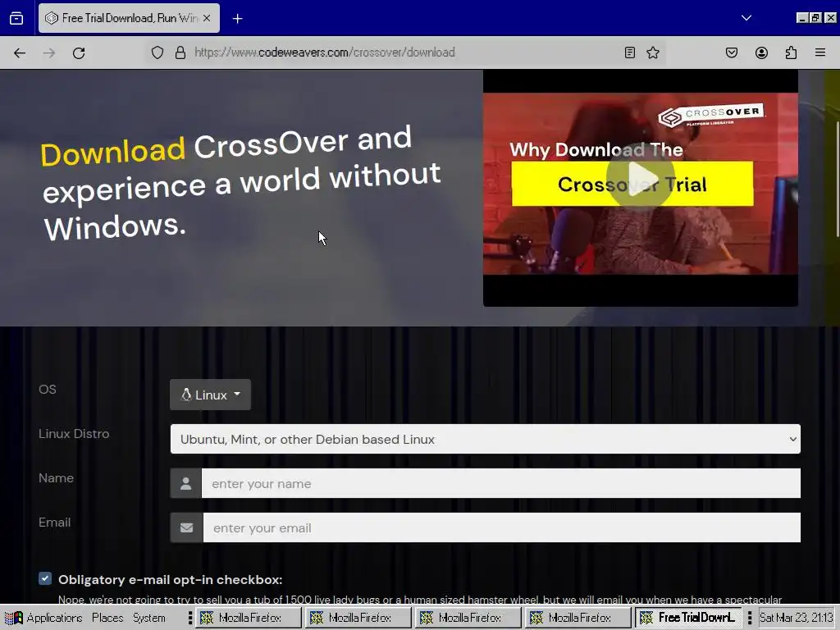Switch to Free Trial Download taskbar window

tap(688, 618)
